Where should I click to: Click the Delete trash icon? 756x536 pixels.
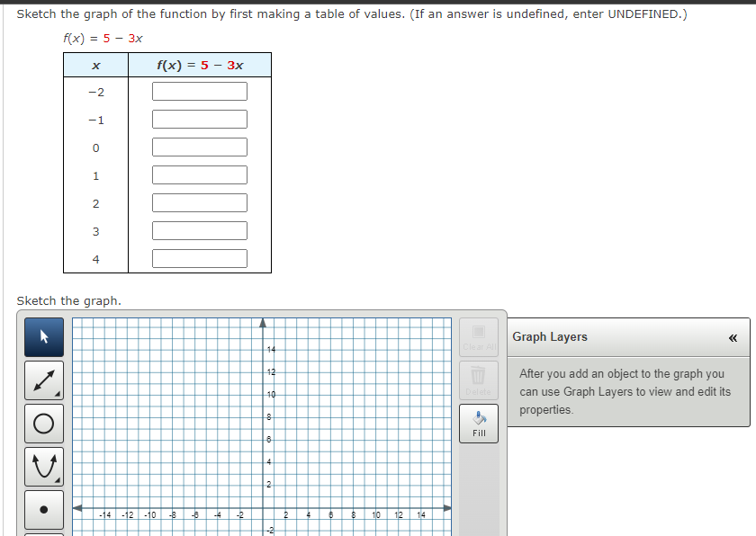478,375
